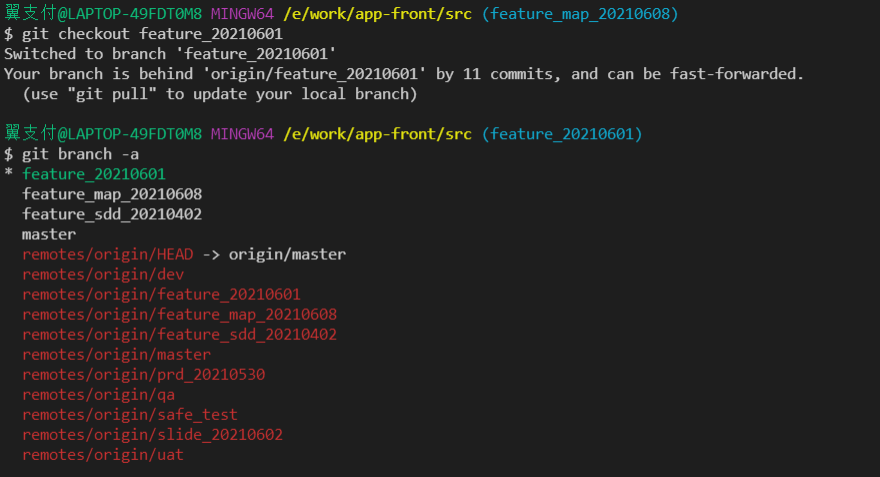Click 'remotes/origin/feature_sdd_20210402' row

click(179, 334)
